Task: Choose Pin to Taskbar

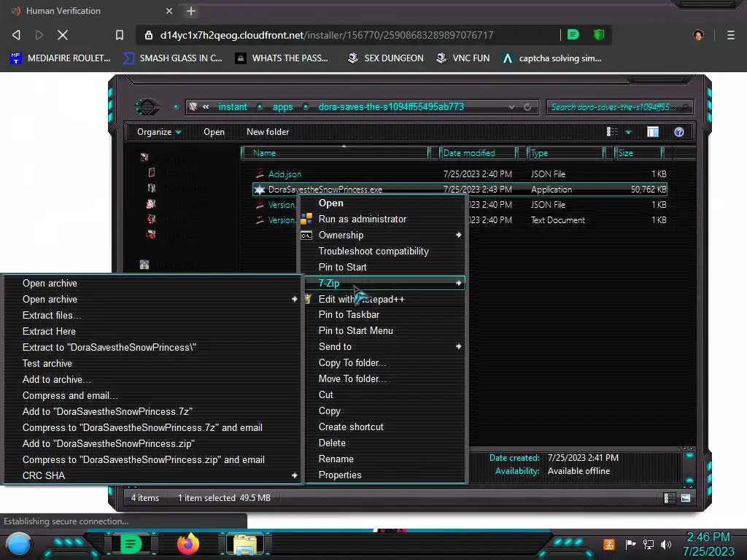Action: point(349,315)
